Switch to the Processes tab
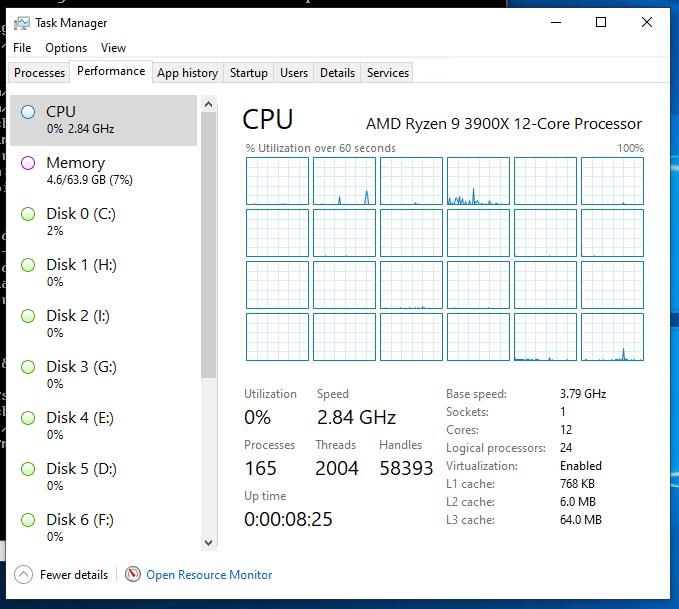The height and width of the screenshot is (609, 679). click(x=39, y=73)
